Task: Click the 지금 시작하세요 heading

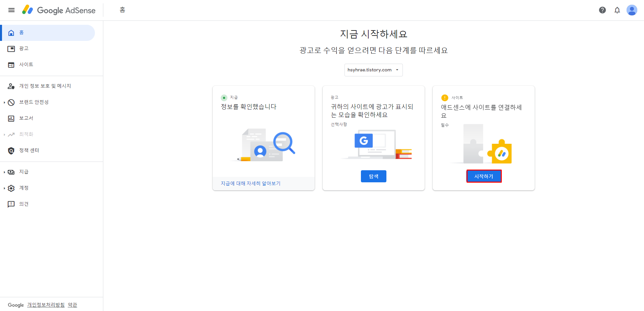Action: (x=373, y=34)
